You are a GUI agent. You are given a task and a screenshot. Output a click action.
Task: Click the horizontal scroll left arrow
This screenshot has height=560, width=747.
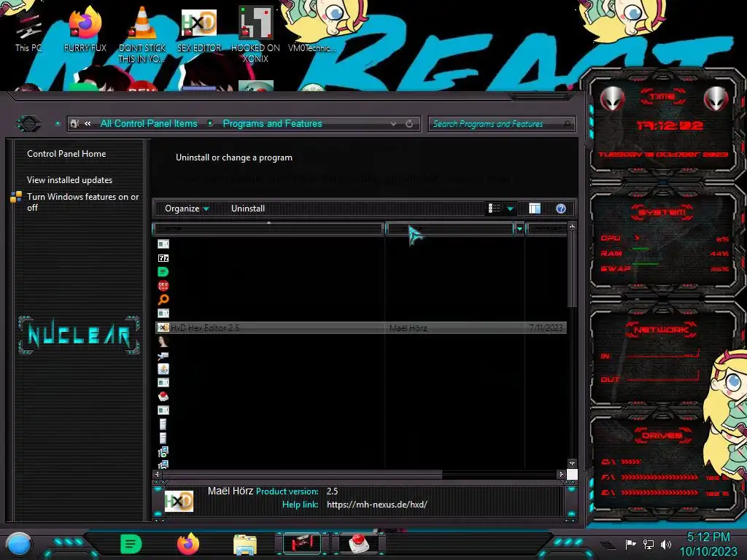tap(158, 474)
